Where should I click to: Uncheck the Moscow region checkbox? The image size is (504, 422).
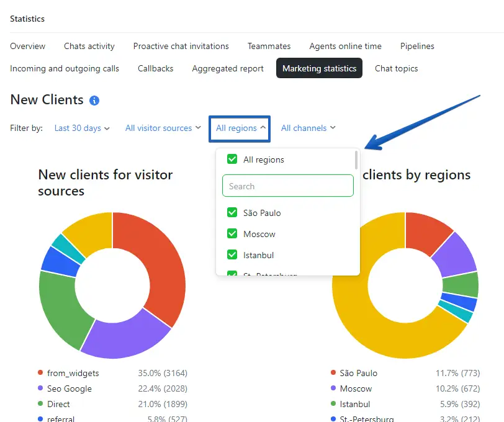[232, 234]
